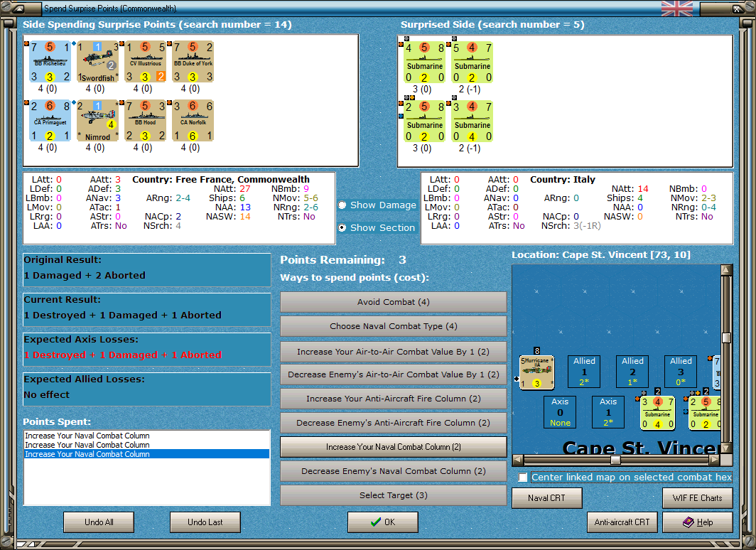Click Decrease Enemy's Anti-Aircraft Fire Column
The width and height of the screenshot is (756, 550).
tap(394, 423)
